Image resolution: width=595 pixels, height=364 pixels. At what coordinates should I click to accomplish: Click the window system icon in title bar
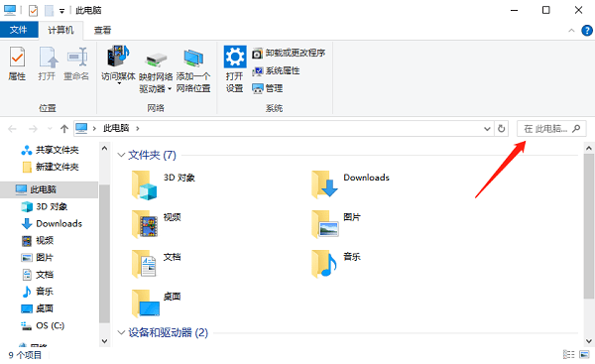(10, 10)
